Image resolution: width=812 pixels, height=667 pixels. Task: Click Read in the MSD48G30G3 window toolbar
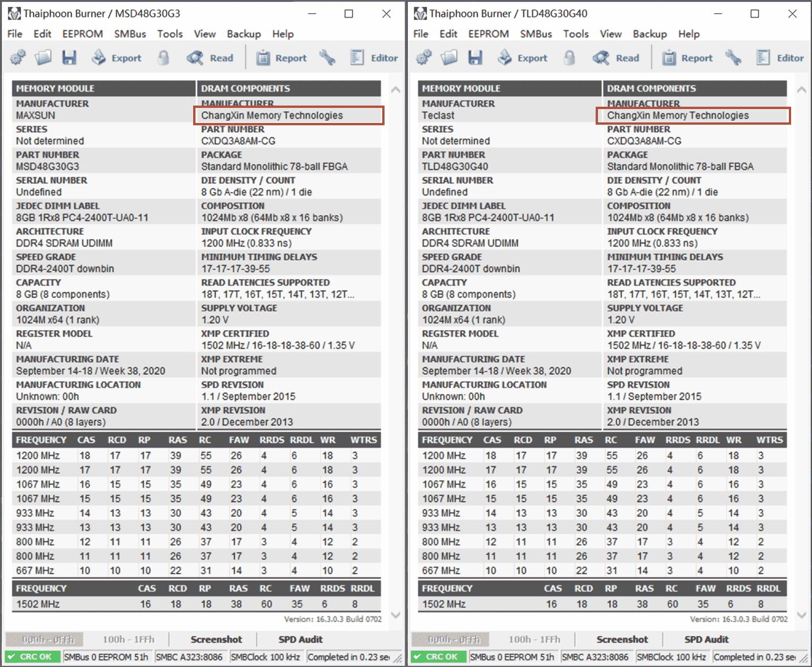tap(209, 57)
